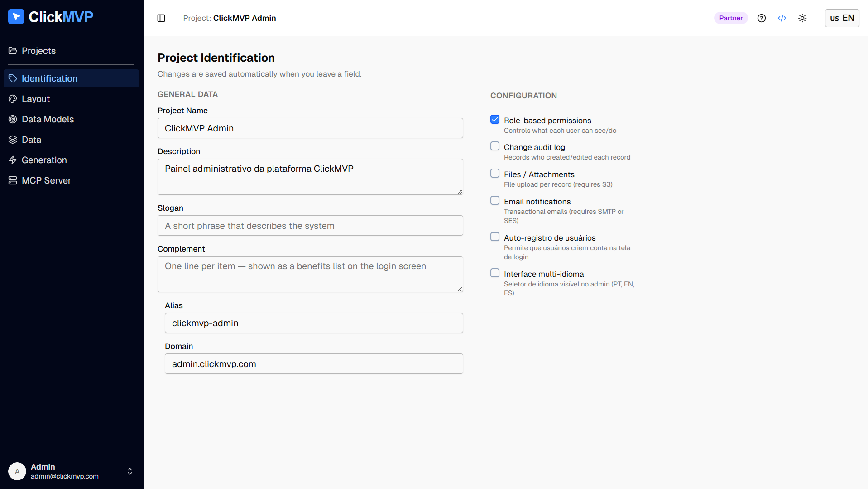Open the help question-mark icon
This screenshot has height=489, width=868.
tap(762, 18)
